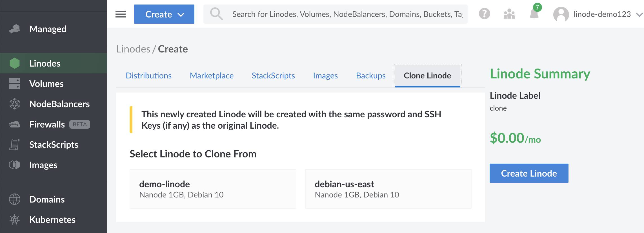Select demo-linode as clone source

213,188
